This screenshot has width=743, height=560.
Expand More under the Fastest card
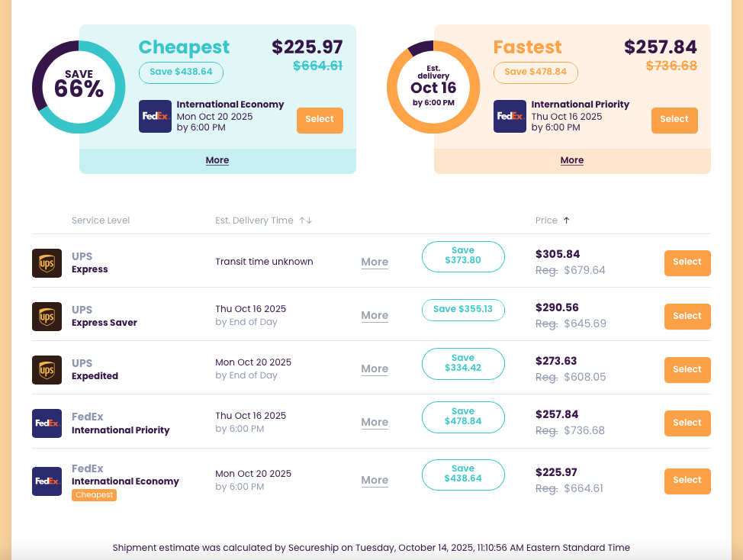572,160
